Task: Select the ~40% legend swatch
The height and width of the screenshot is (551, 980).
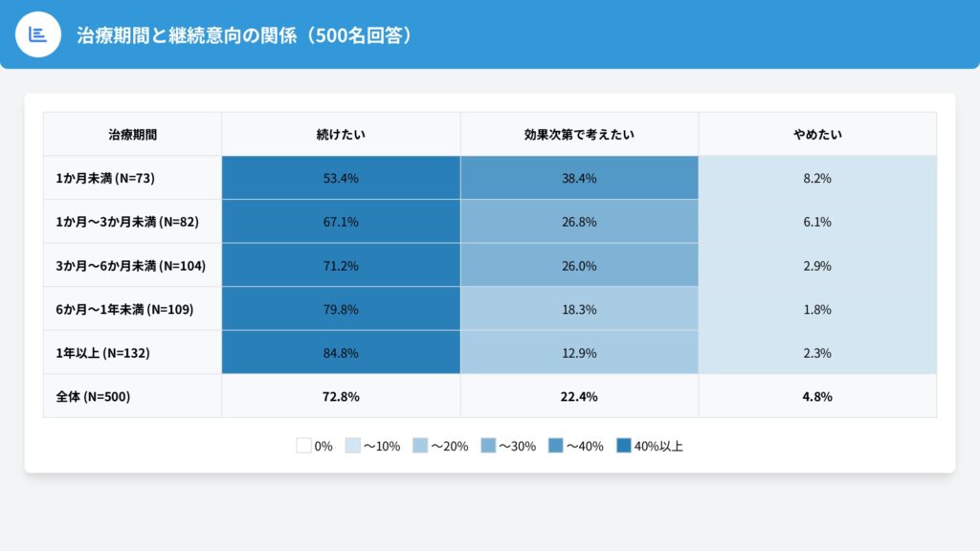Action: 555,446
